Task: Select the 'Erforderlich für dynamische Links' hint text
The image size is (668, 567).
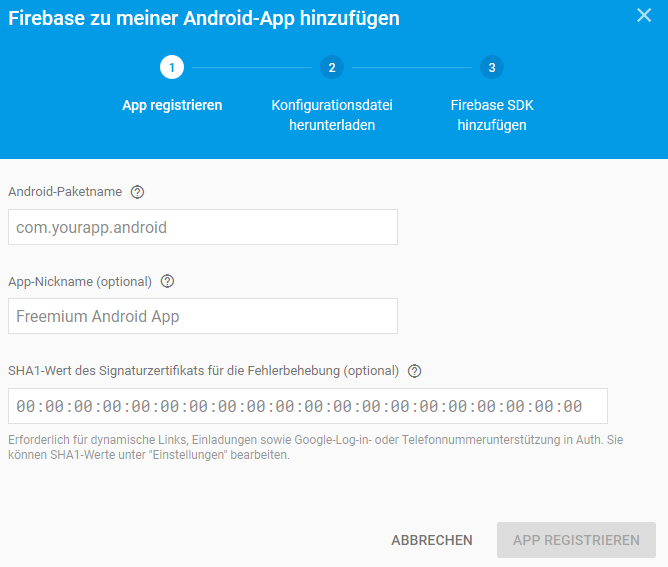Action: (x=316, y=447)
